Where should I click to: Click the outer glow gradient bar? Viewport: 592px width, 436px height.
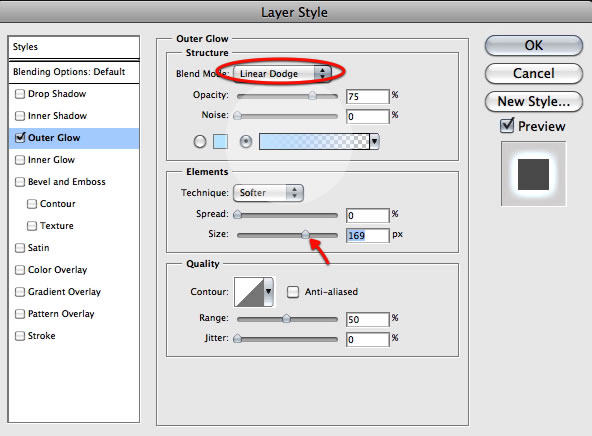click(314, 142)
